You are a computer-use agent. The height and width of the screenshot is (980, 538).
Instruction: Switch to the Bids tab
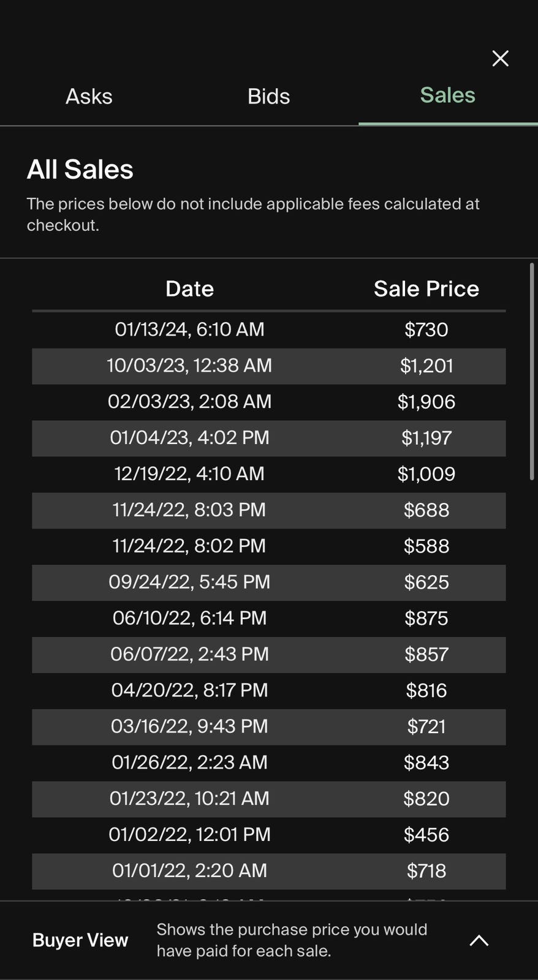click(x=268, y=96)
